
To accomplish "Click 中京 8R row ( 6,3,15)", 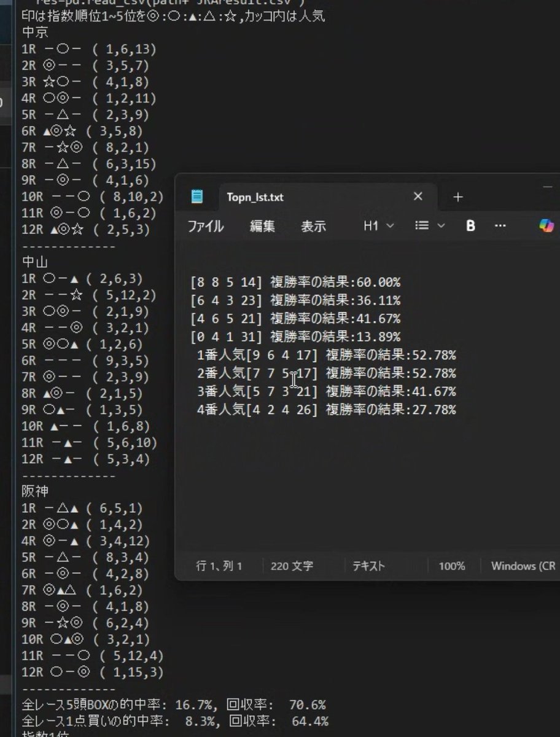I will 89,164.
